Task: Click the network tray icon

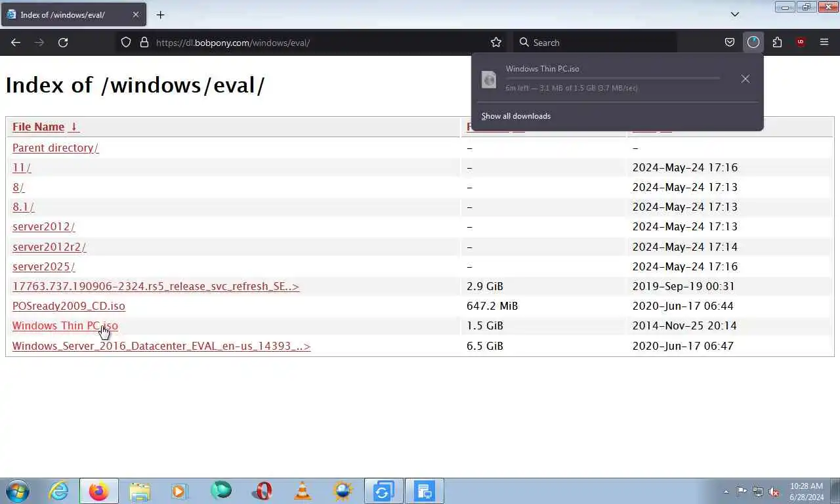Action: (x=758, y=491)
